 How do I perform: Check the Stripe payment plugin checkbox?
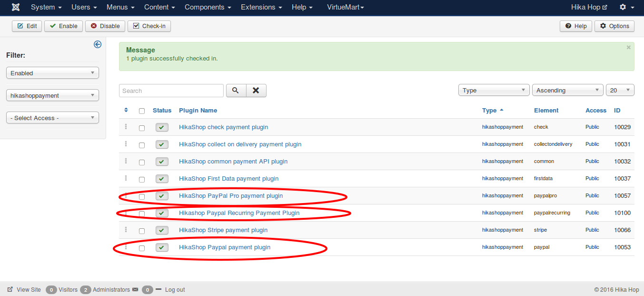142,231
